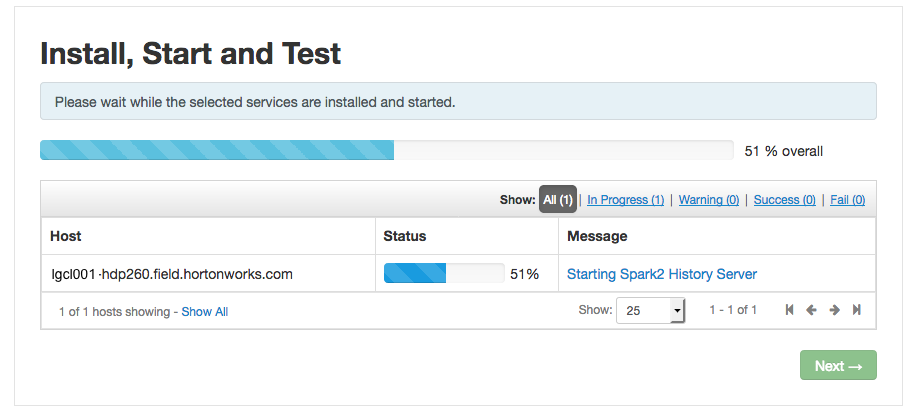The width and height of the screenshot is (910, 411).
Task: Go to the previous page of hosts
Action: click(x=811, y=310)
